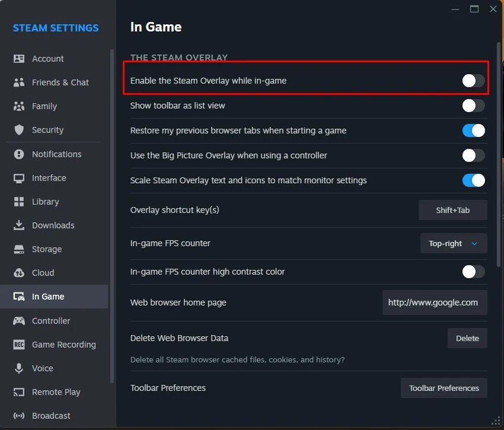504x430 pixels.
Task: Select Remote Play settings
Action: pos(54,392)
